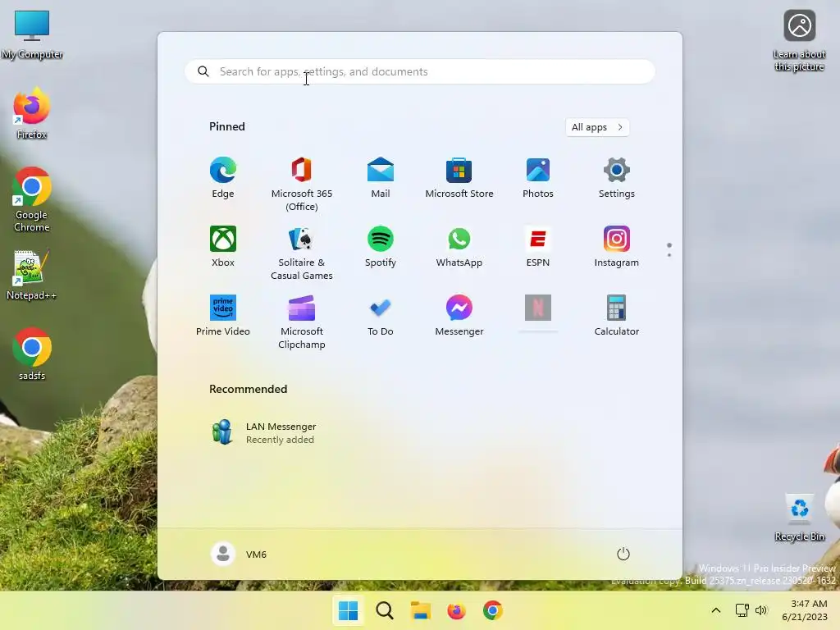Click the Start button on taskbar
The height and width of the screenshot is (630, 840).
[348, 610]
